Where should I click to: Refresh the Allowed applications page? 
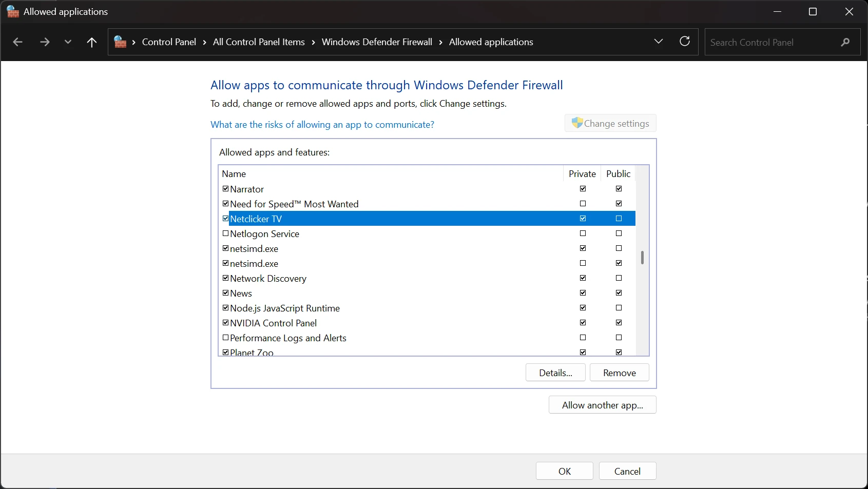tap(685, 42)
